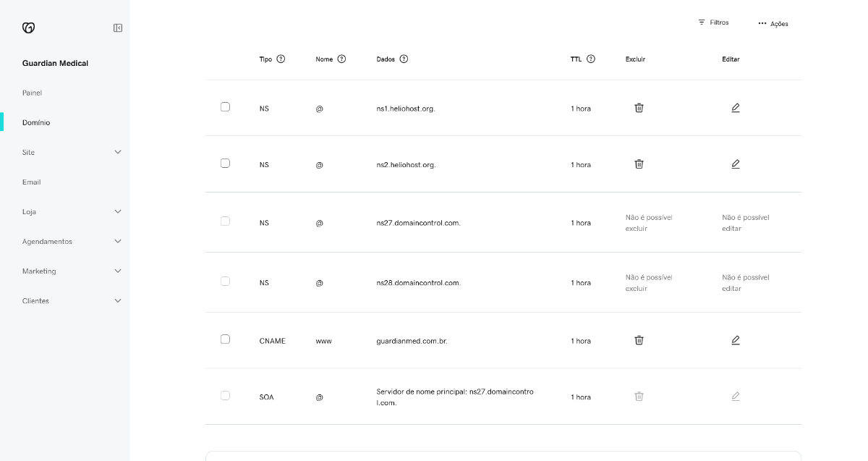Edit the ns1.heliohost.org NS record
Screen dimensions: 868x461
click(735, 108)
